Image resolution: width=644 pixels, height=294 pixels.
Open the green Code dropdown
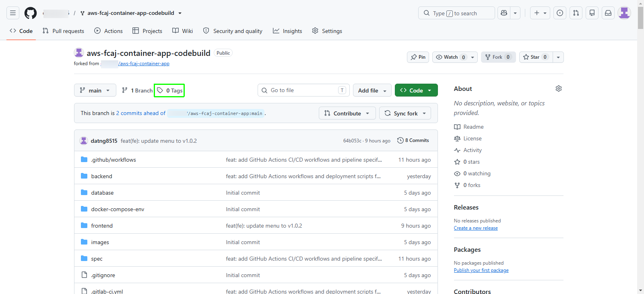pyautogui.click(x=416, y=90)
